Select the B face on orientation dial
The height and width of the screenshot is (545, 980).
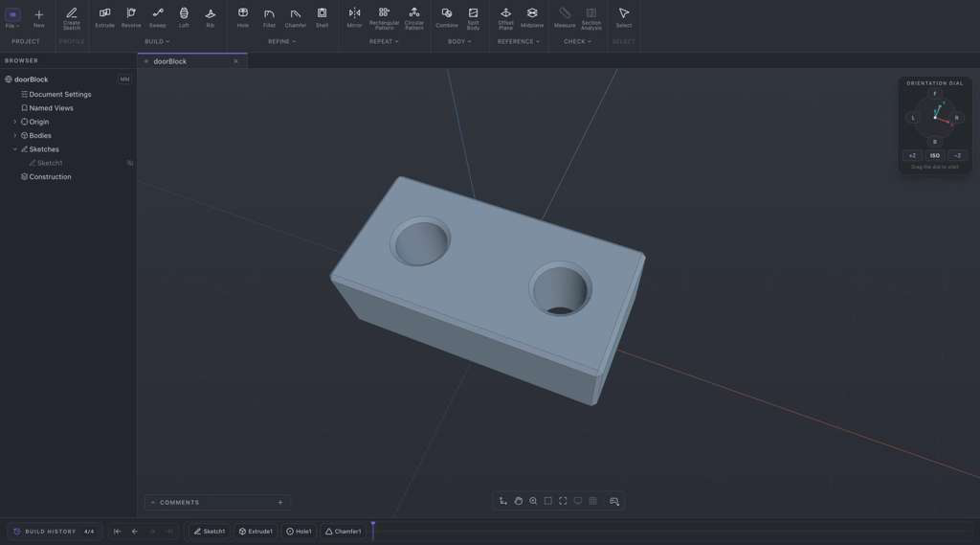[935, 142]
